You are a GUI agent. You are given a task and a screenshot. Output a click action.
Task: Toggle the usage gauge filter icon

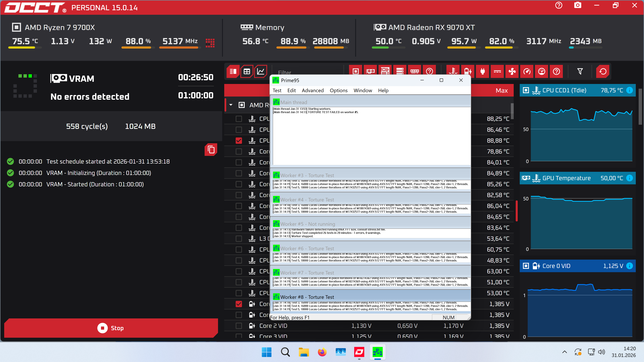pos(542,71)
